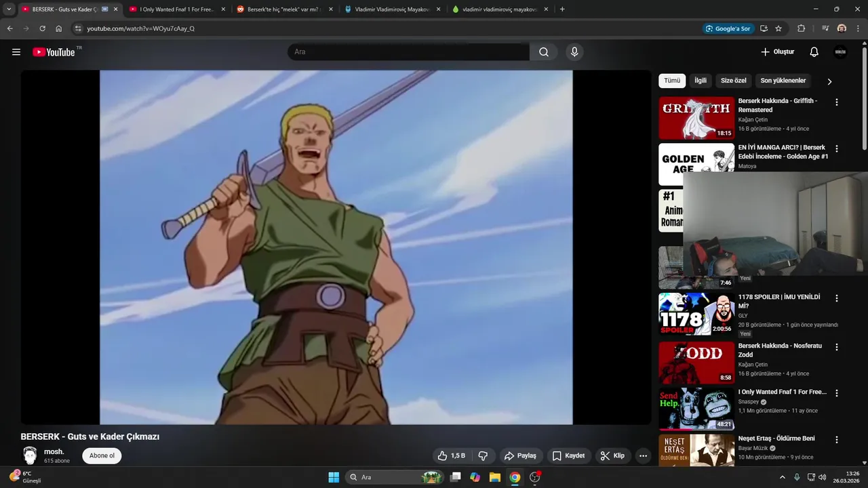The height and width of the screenshot is (488, 868).
Task: Select the Son yüklenenler filter chip
Action: pyautogui.click(x=783, y=81)
